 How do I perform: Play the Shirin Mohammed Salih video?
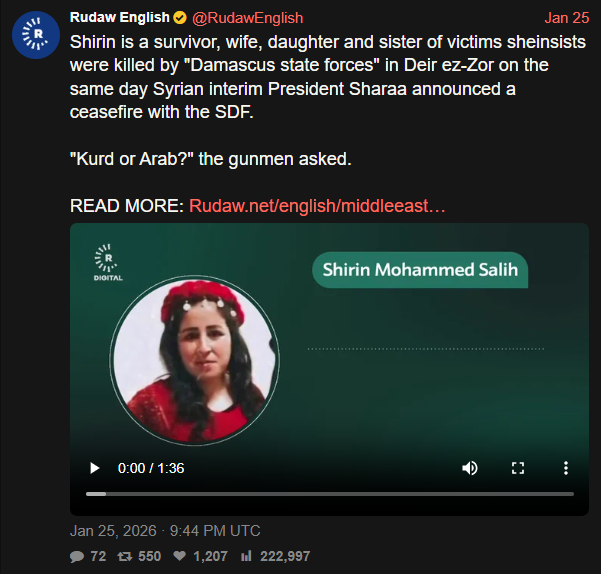(x=94, y=468)
